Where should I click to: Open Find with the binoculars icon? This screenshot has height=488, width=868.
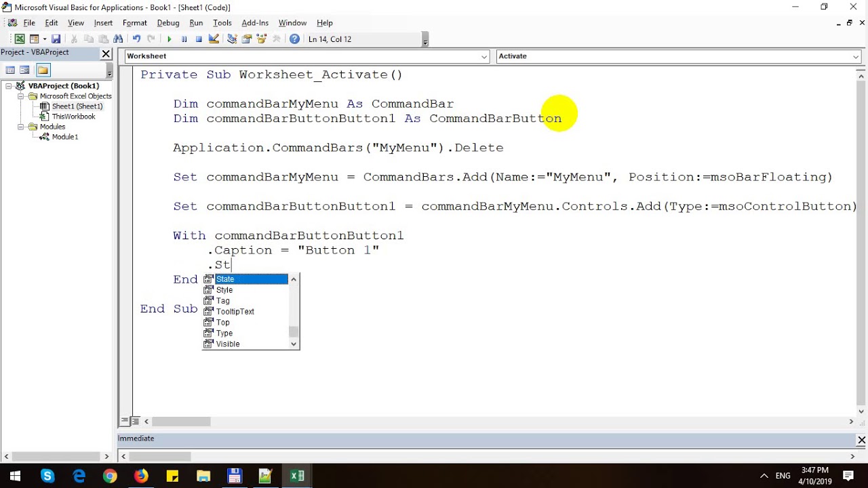pyautogui.click(x=118, y=39)
